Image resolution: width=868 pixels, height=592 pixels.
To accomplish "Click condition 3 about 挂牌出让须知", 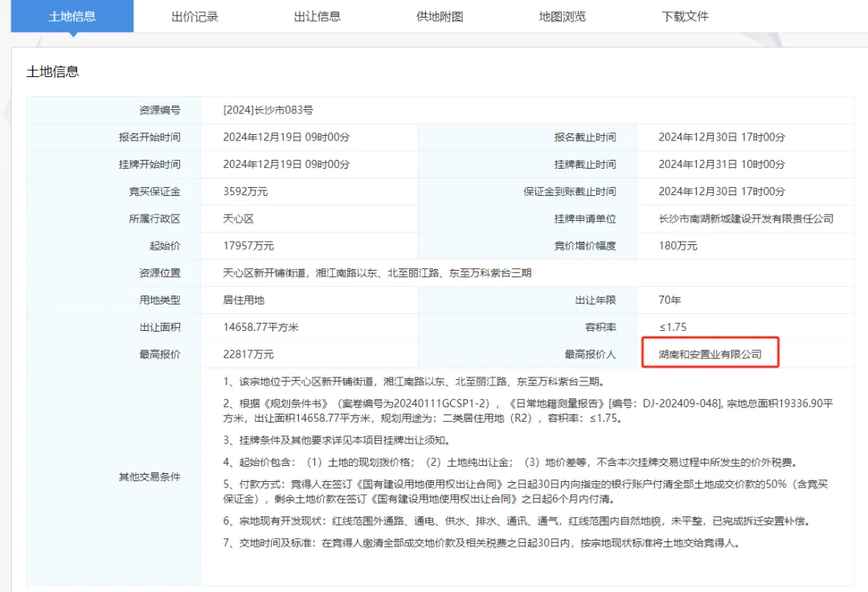I will (338, 440).
